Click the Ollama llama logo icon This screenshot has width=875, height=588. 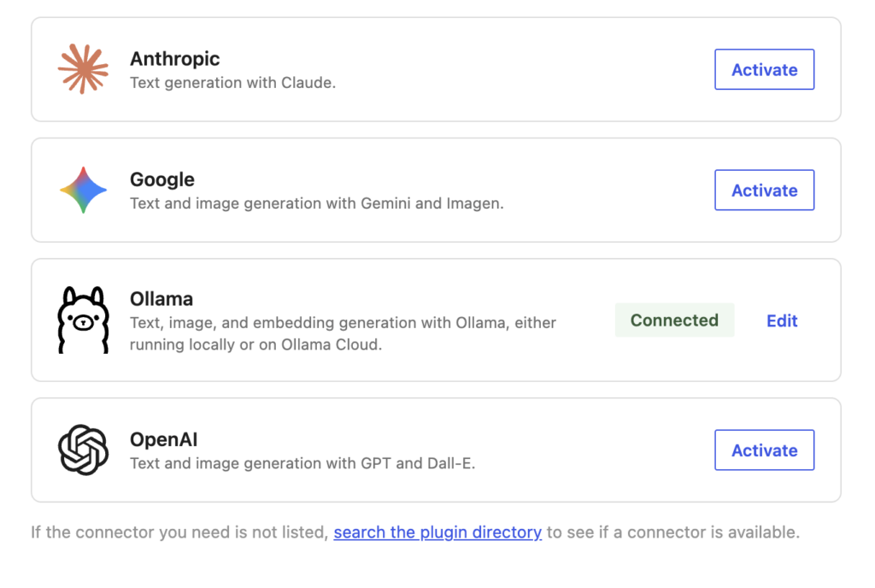pos(83,320)
